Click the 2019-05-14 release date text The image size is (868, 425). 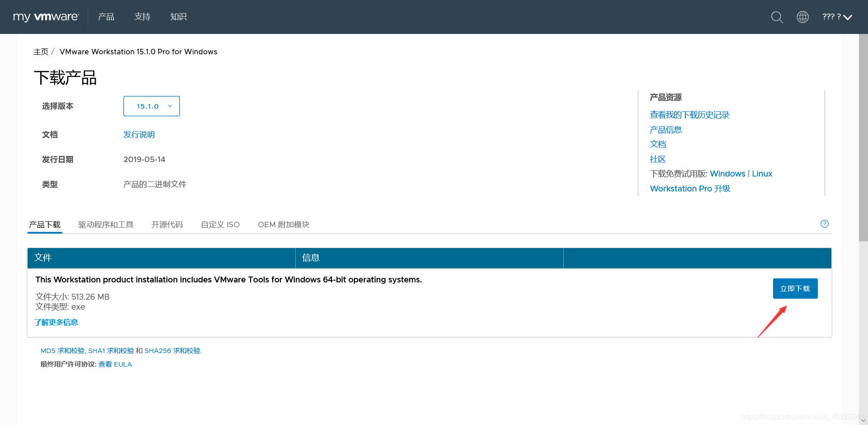(144, 159)
